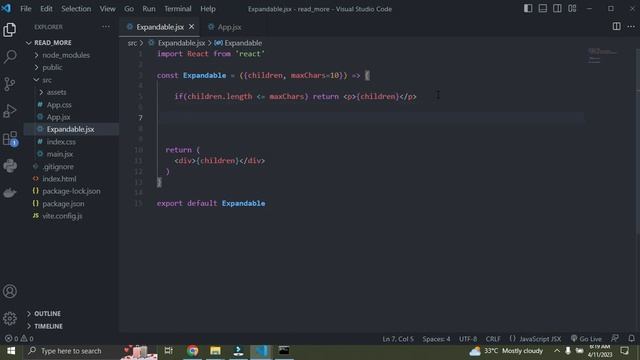640x360 pixels.
Task: Select the Expandable.jsx editor tab
Action: coord(160,27)
